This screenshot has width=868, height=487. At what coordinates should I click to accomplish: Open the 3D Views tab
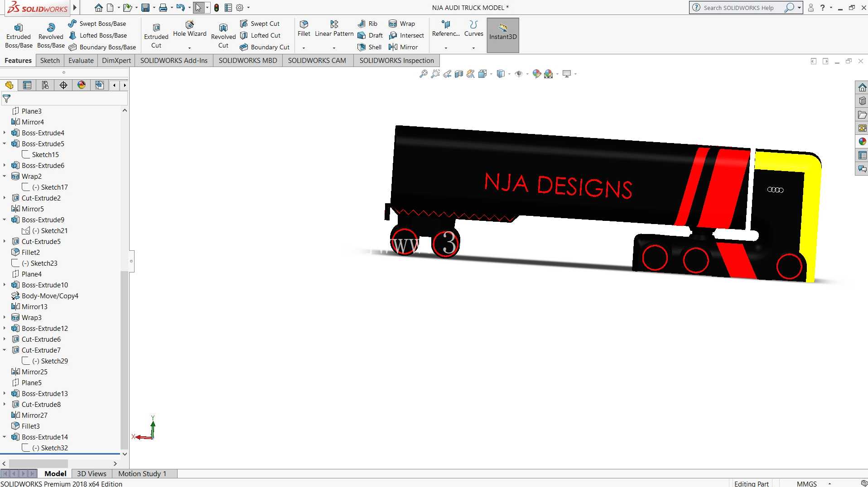(x=92, y=473)
